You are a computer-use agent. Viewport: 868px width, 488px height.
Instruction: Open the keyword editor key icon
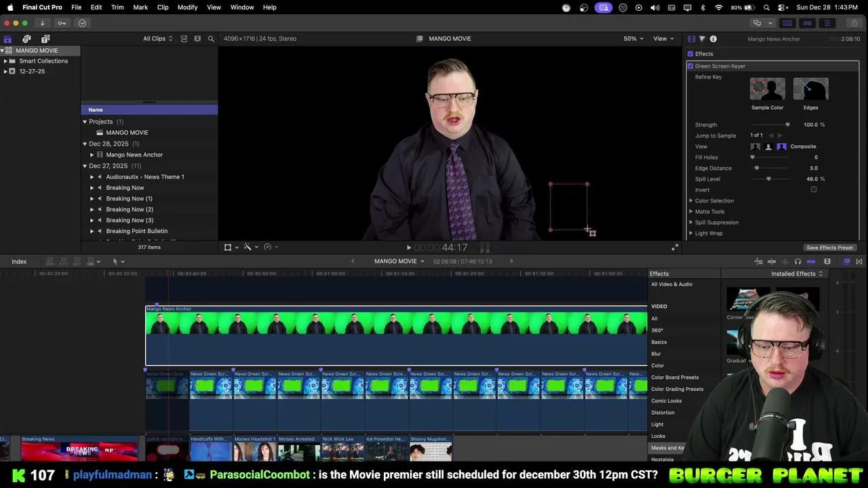point(62,23)
